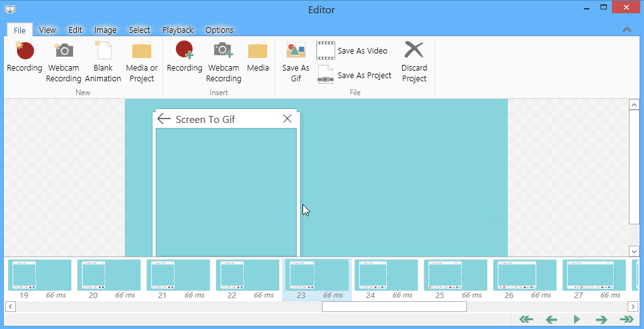The image size is (644, 329).
Task: Open Media or Project
Action: (142, 62)
